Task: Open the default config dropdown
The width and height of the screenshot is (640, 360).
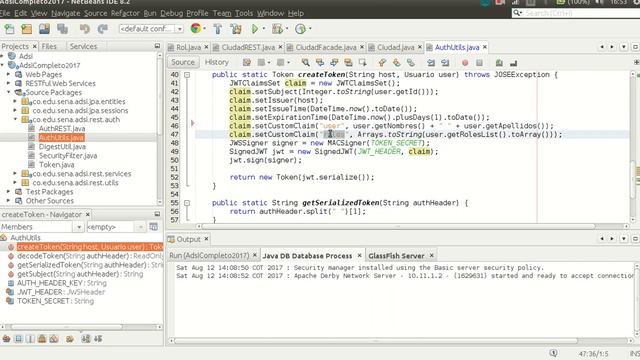Action: click(x=179, y=29)
